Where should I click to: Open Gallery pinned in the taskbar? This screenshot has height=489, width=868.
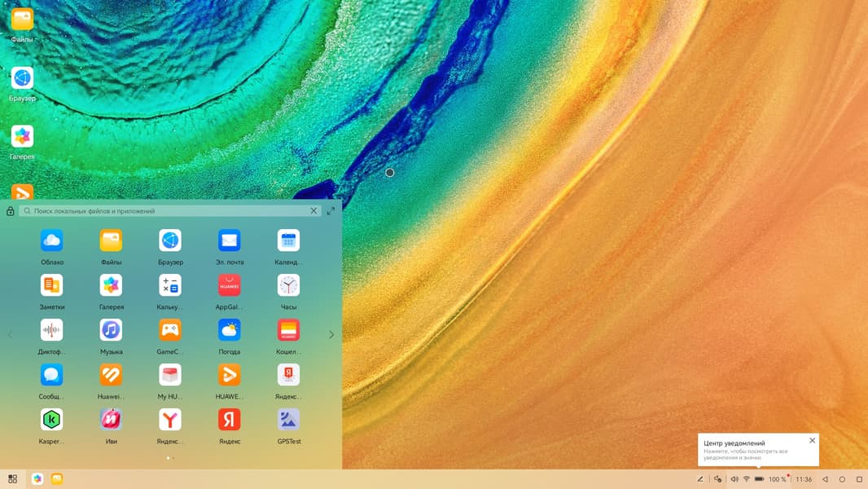37,479
